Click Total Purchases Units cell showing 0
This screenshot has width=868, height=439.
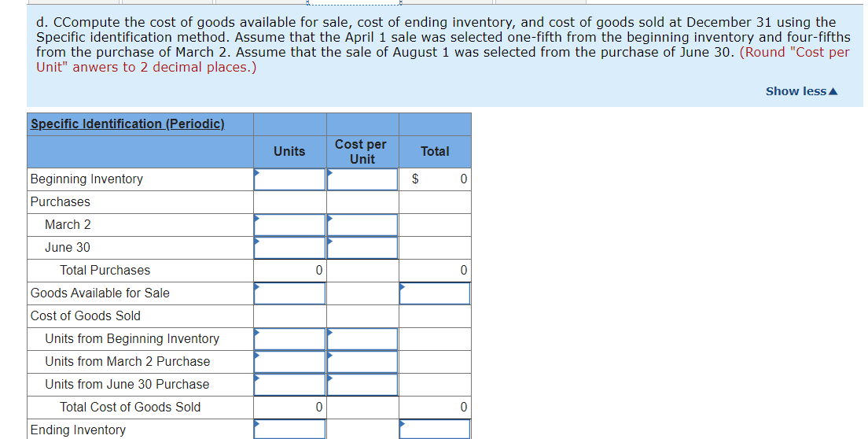click(x=290, y=270)
